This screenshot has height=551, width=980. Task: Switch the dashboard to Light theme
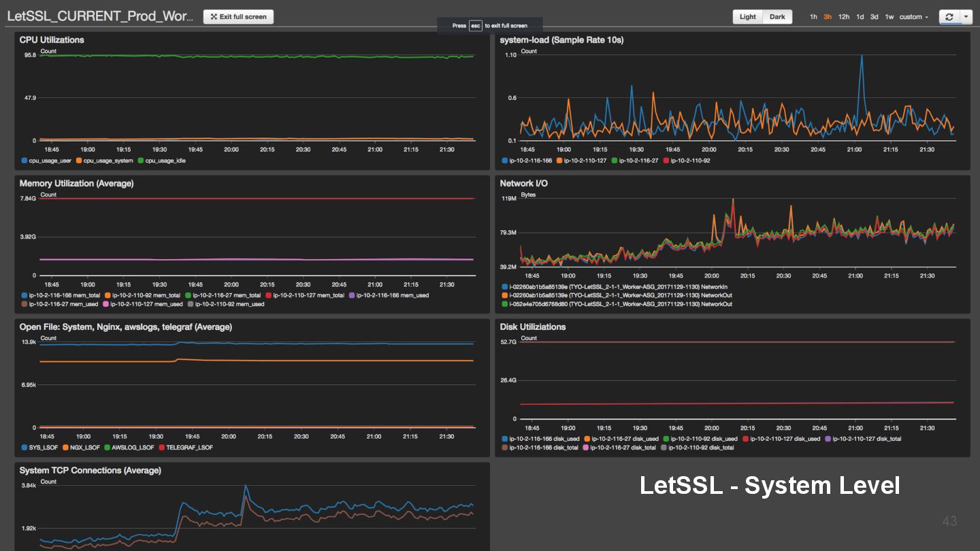(x=747, y=17)
